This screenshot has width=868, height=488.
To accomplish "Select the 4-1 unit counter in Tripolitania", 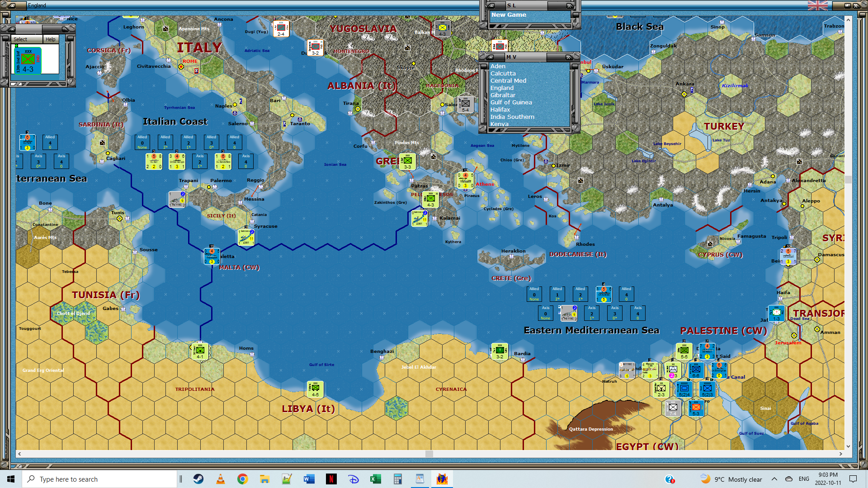I will pyautogui.click(x=200, y=351).
